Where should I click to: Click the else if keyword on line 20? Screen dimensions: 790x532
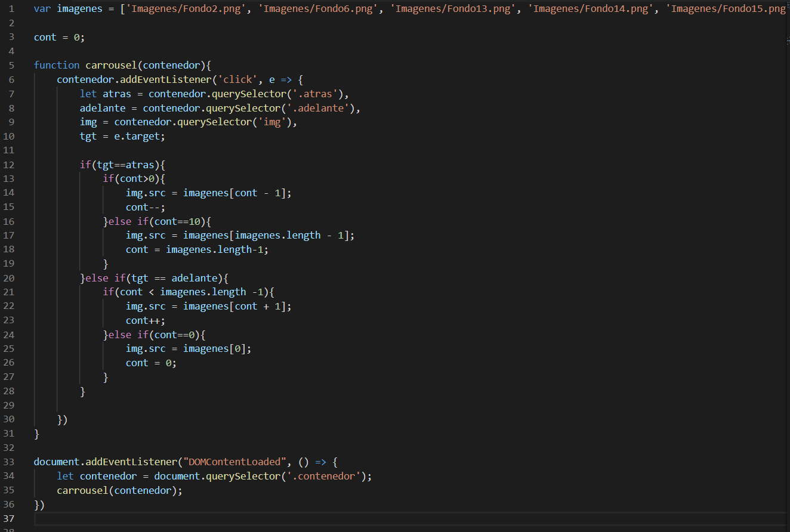coord(97,277)
